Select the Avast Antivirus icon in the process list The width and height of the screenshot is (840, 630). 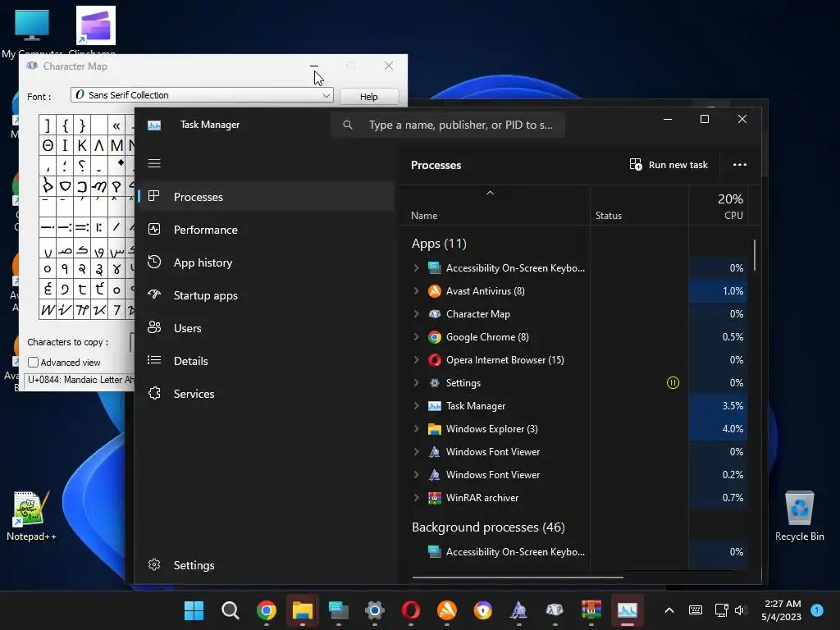tap(435, 291)
